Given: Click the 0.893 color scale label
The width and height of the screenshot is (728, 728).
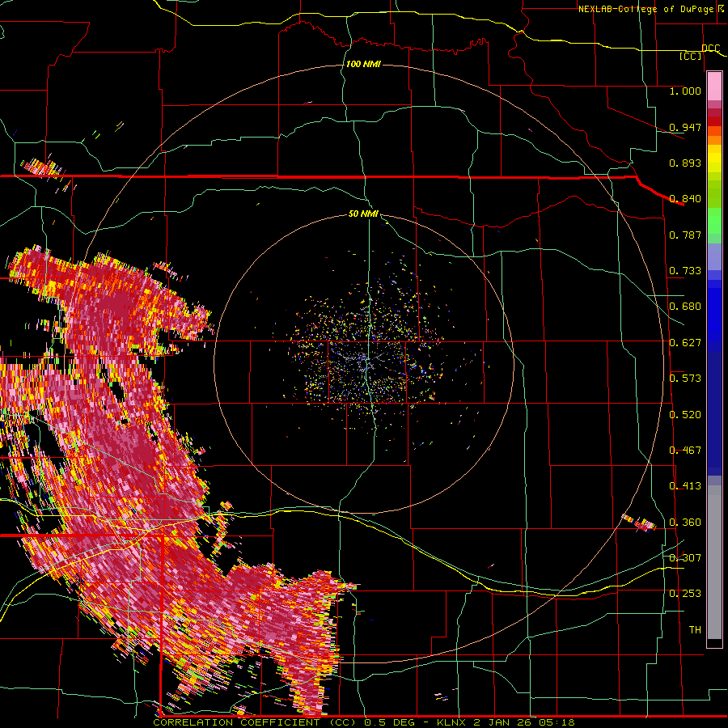Looking at the screenshot, I should [x=685, y=163].
